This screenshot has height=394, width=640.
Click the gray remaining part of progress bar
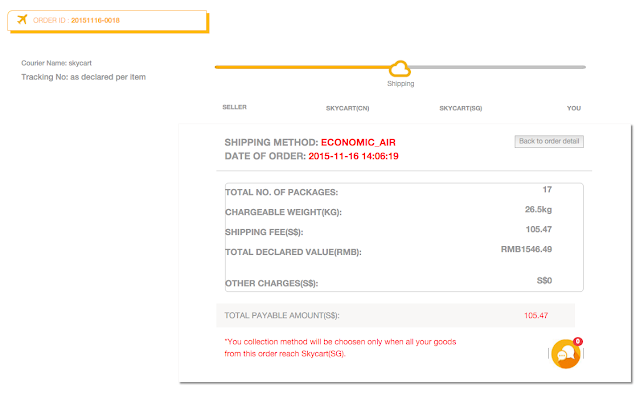tap(498, 67)
